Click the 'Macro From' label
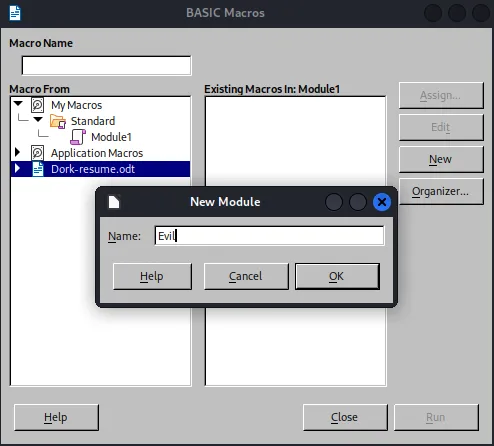494x446 pixels. pos(39,89)
